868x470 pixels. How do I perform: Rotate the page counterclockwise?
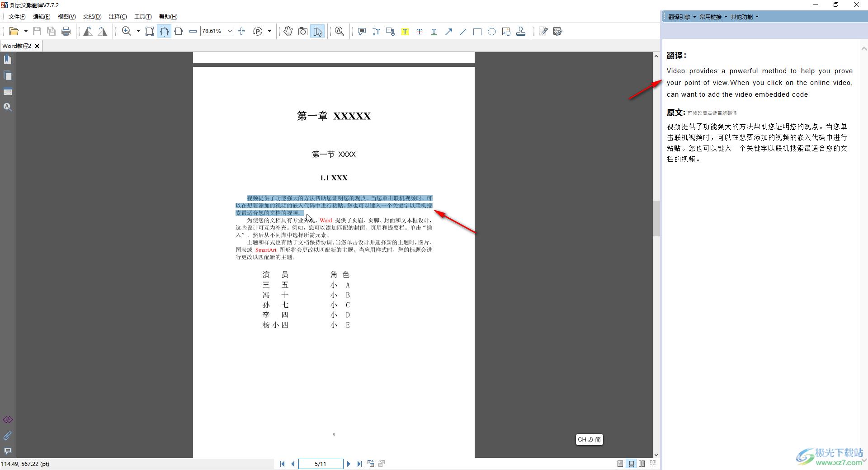click(88, 31)
